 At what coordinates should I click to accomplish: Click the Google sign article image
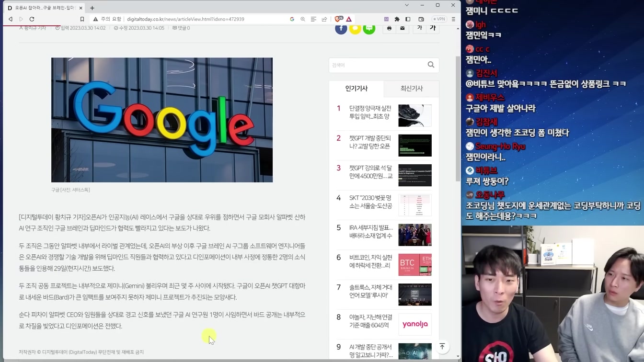click(x=162, y=120)
